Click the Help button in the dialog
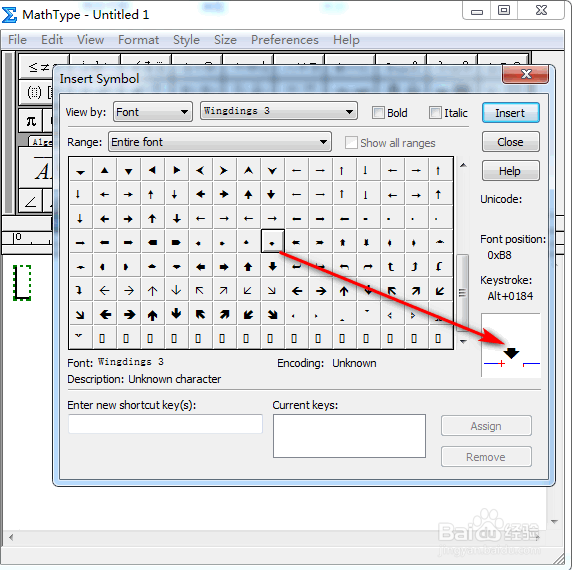The image size is (572, 570). [x=510, y=171]
